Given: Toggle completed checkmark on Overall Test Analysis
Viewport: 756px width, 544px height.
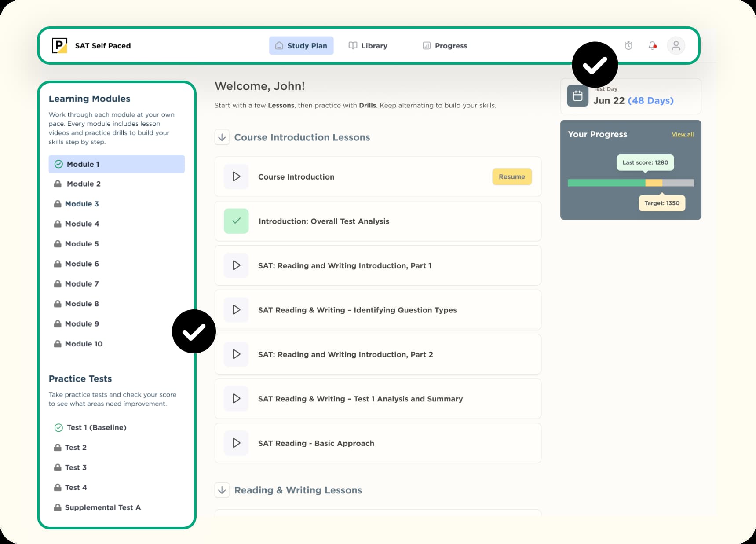Looking at the screenshot, I should (236, 221).
